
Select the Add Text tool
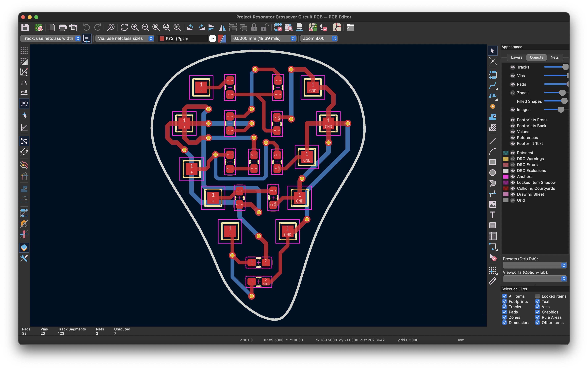[x=493, y=215]
